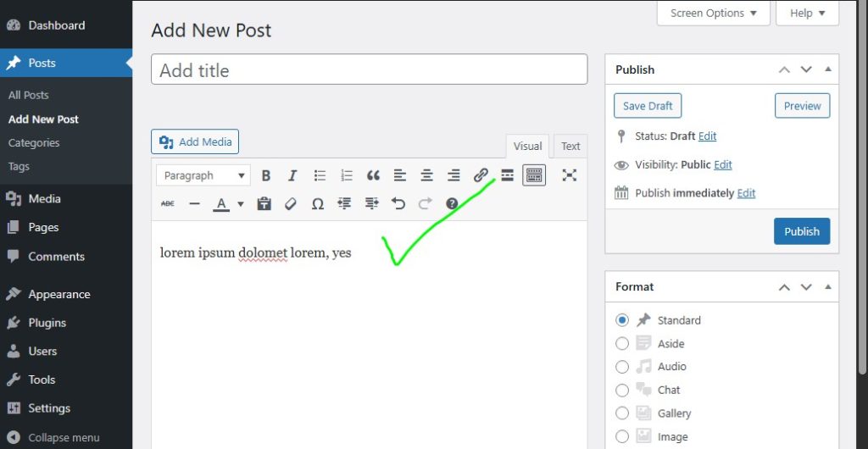Toggle paste as text
The image size is (868, 449).
coord(264,204)
